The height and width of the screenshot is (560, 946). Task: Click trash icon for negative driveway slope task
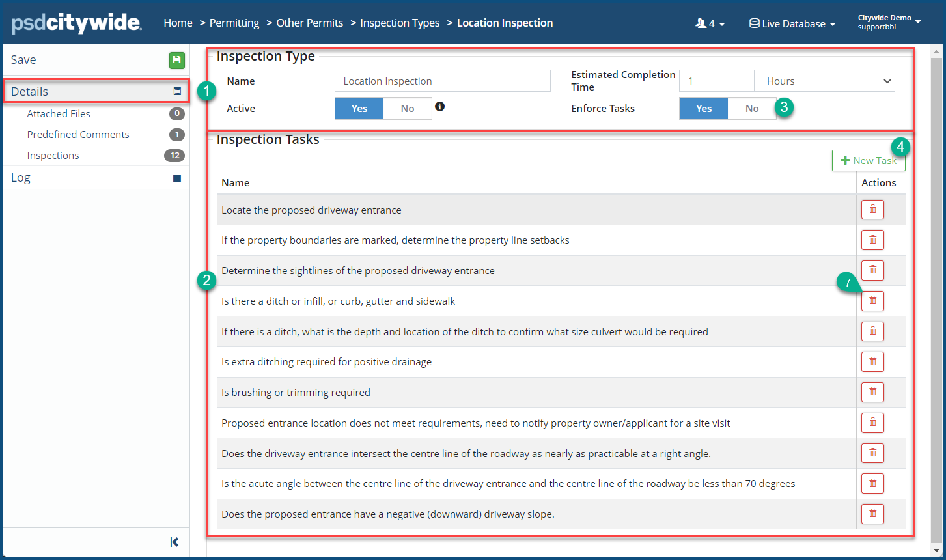click(872, 514)
